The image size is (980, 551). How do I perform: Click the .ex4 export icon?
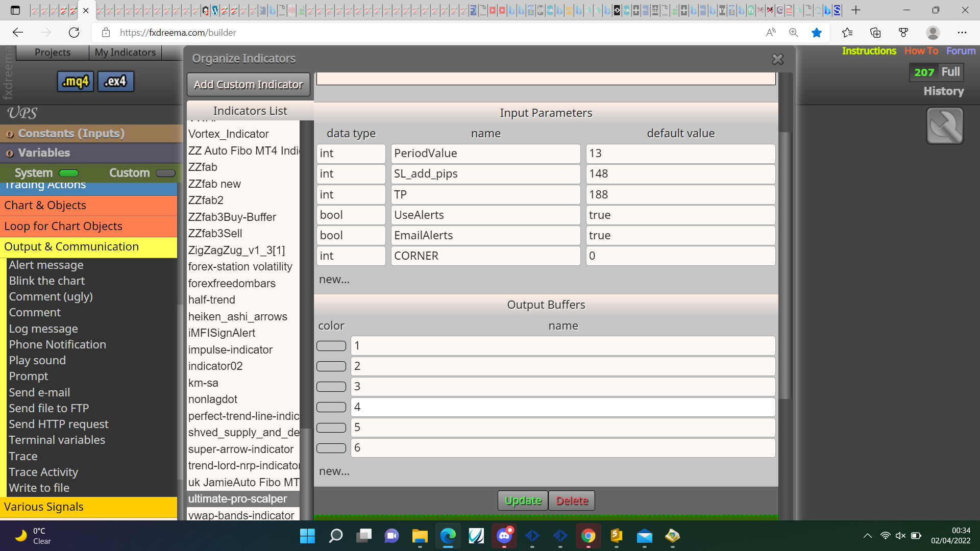pos(115,82)
